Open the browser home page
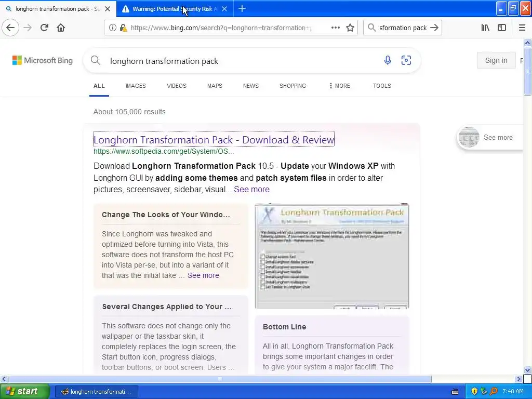This screenshot has width=532, height=399. 61,28
